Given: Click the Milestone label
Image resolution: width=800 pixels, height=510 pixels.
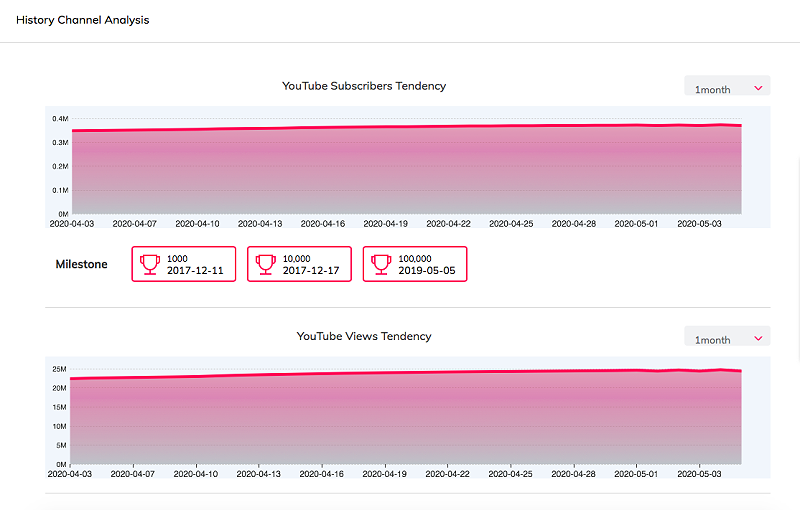Looking at the screenshot, I should (81, 264).
